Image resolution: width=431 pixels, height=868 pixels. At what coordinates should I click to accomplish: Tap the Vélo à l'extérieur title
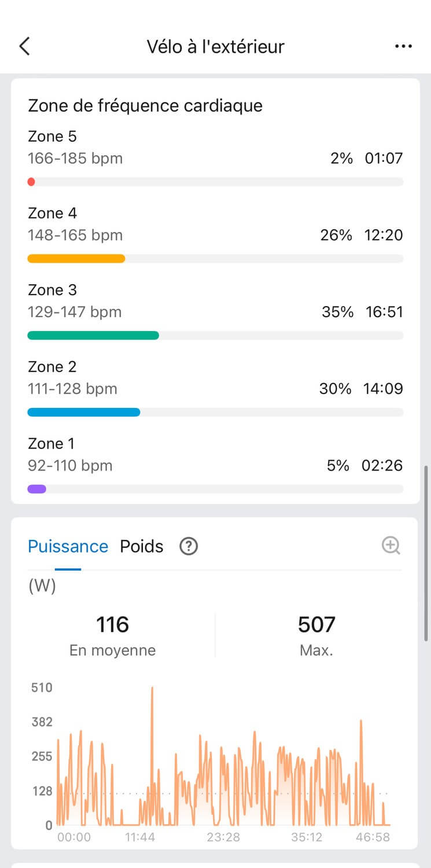215,46
